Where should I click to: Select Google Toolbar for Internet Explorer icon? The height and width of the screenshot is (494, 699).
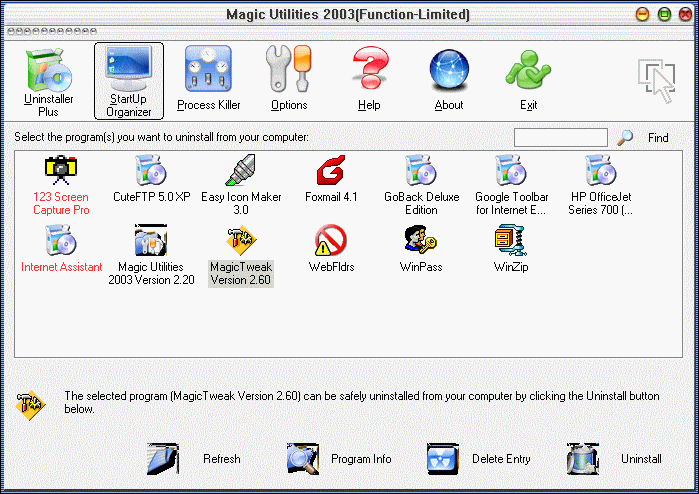[510, 170]
